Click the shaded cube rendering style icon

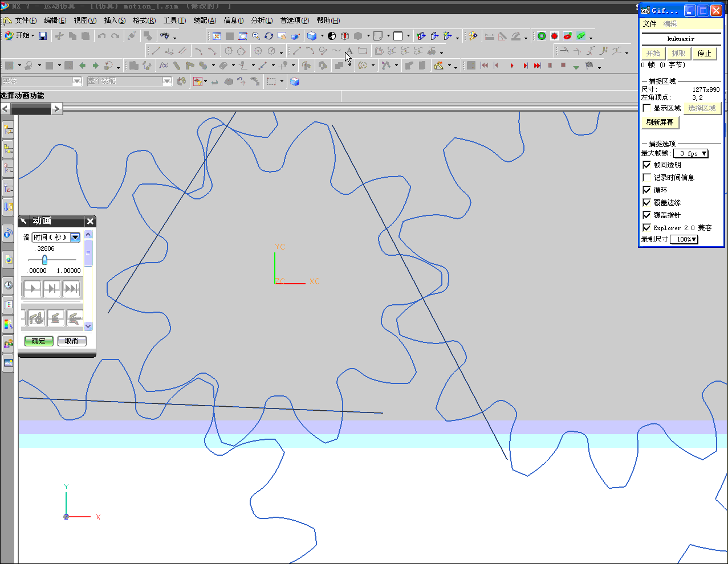point(312,36)
